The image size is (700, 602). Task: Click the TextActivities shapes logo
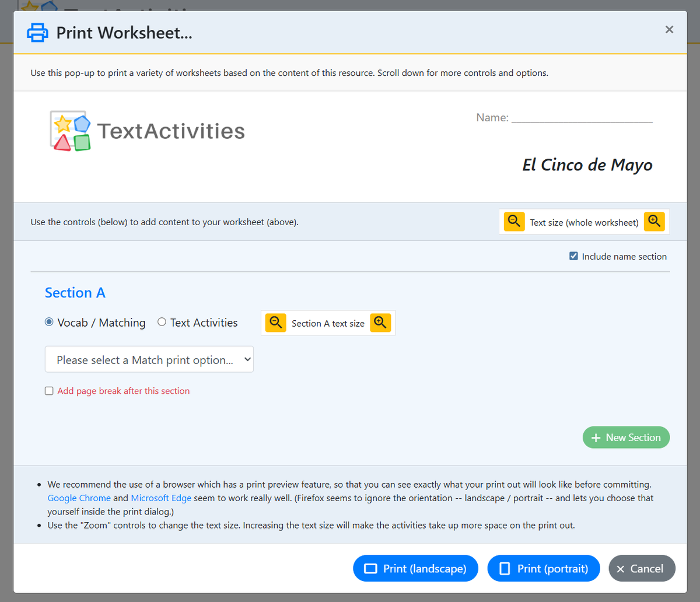(69, 130)
